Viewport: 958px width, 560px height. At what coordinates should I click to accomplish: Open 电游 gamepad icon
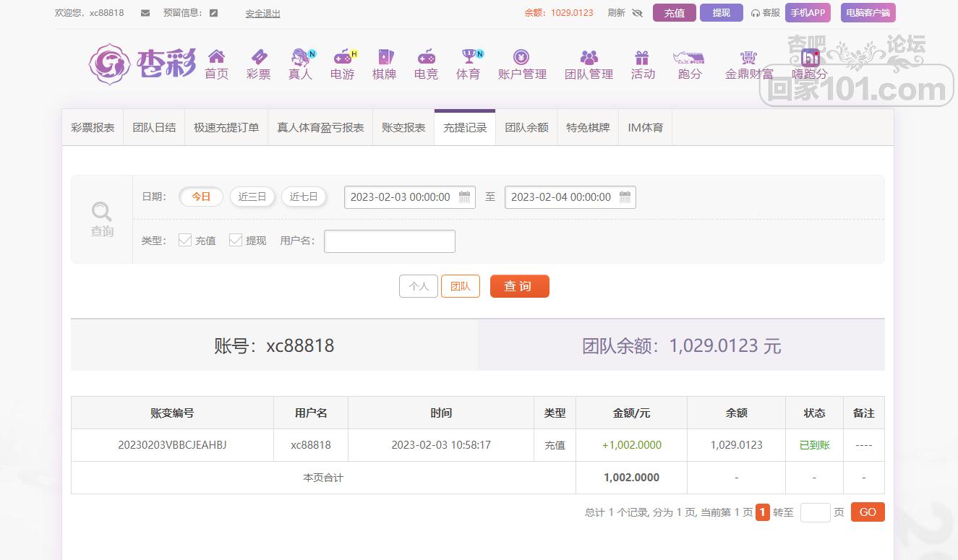tap(343, 57)
